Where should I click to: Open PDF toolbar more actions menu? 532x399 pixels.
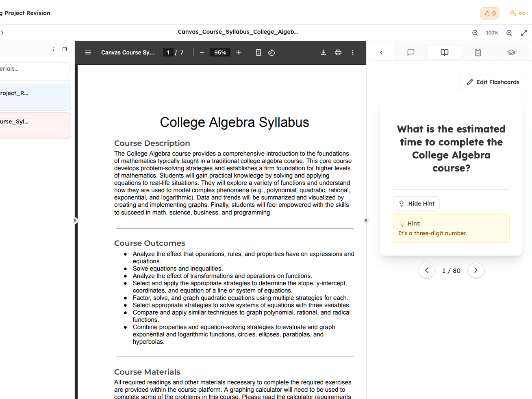tap(353, 52)
